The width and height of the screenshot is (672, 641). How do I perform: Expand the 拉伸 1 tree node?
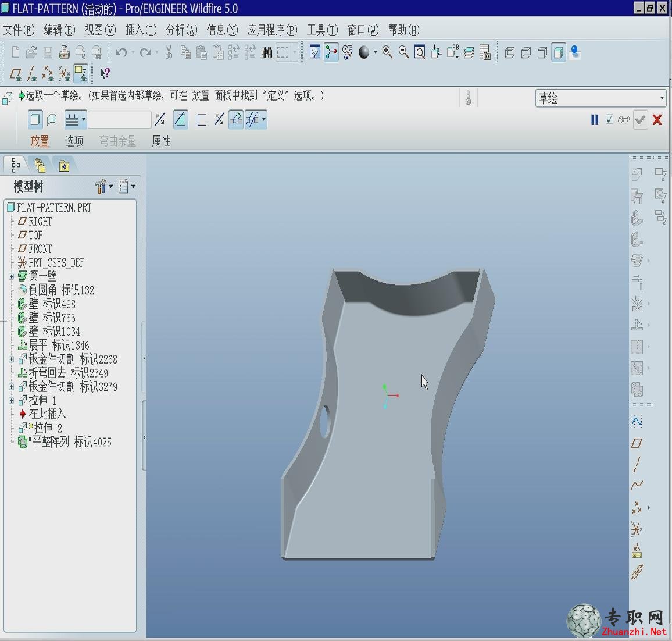[x=12, y=400]
